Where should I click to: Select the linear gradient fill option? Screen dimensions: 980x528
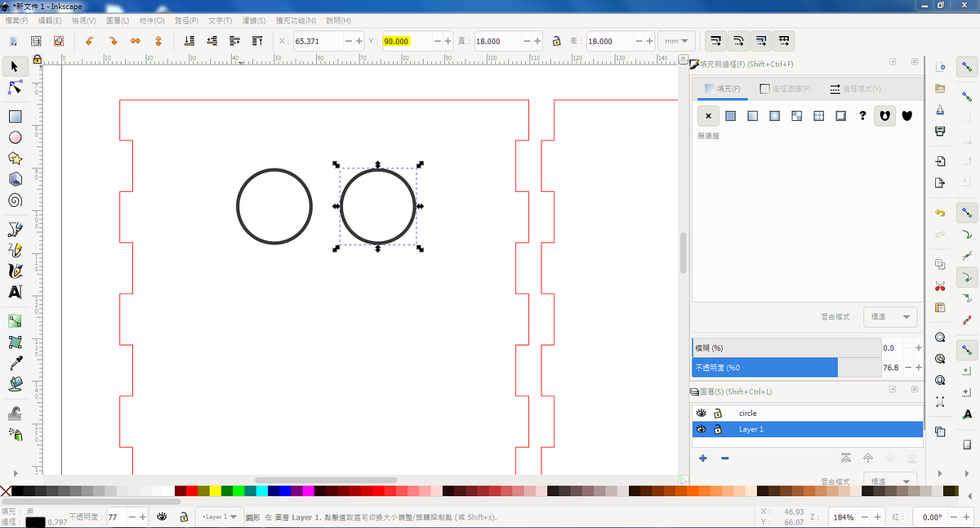point(752,116)
